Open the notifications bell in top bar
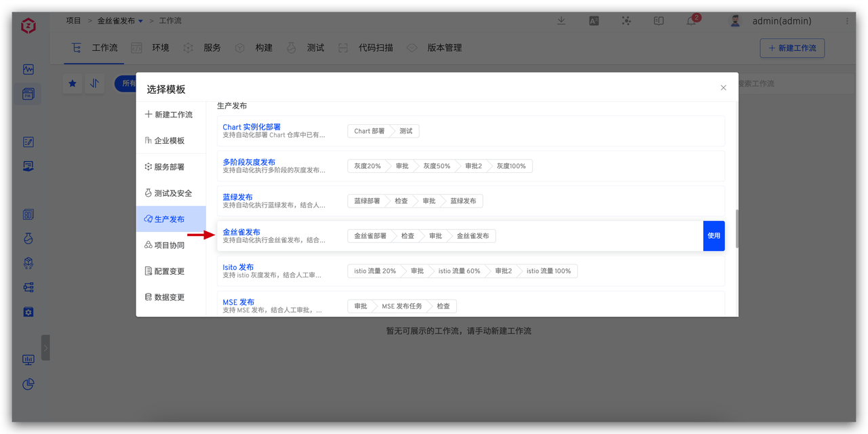Image resolution: width=868 pixels, height=434 pixels. click(x=691, y=21)
